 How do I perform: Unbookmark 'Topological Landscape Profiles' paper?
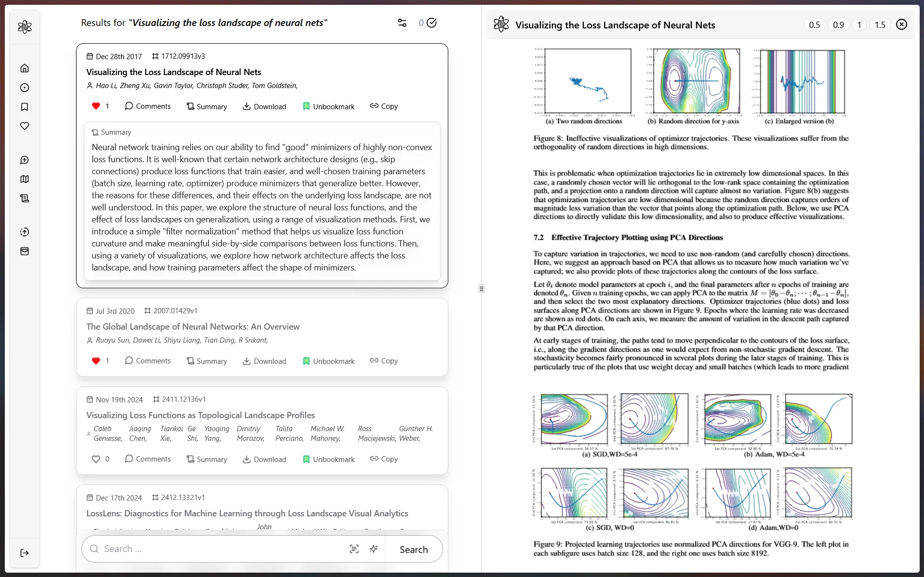coord(328,459)
